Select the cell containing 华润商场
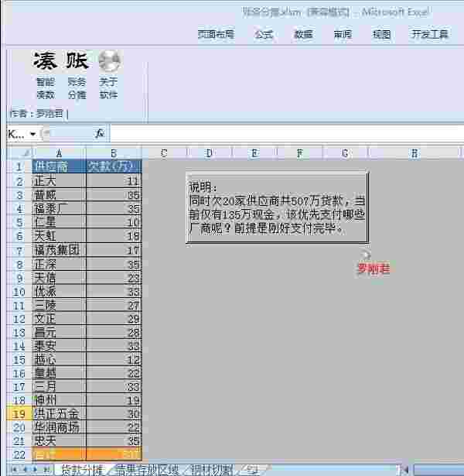The width and height of the screenshot is (464, 476). coord(59,427)
